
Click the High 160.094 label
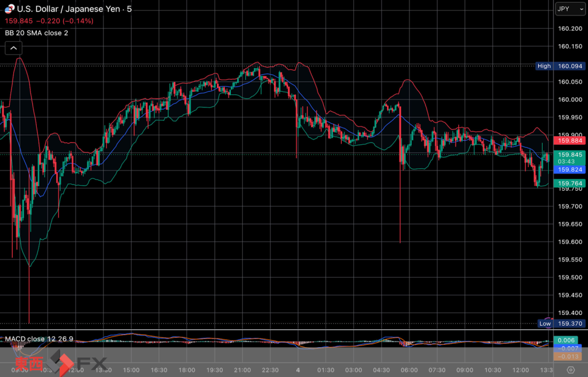click(560, 66)
